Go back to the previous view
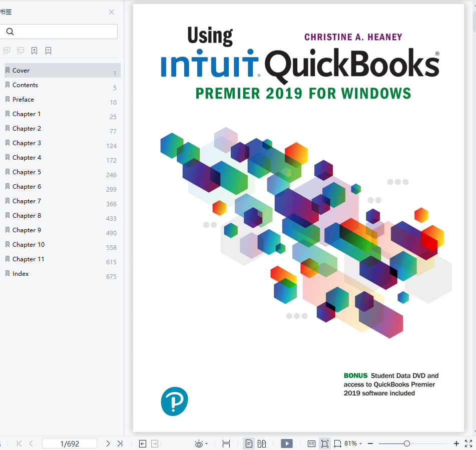The image size is (476, 450). pos(142,444)
